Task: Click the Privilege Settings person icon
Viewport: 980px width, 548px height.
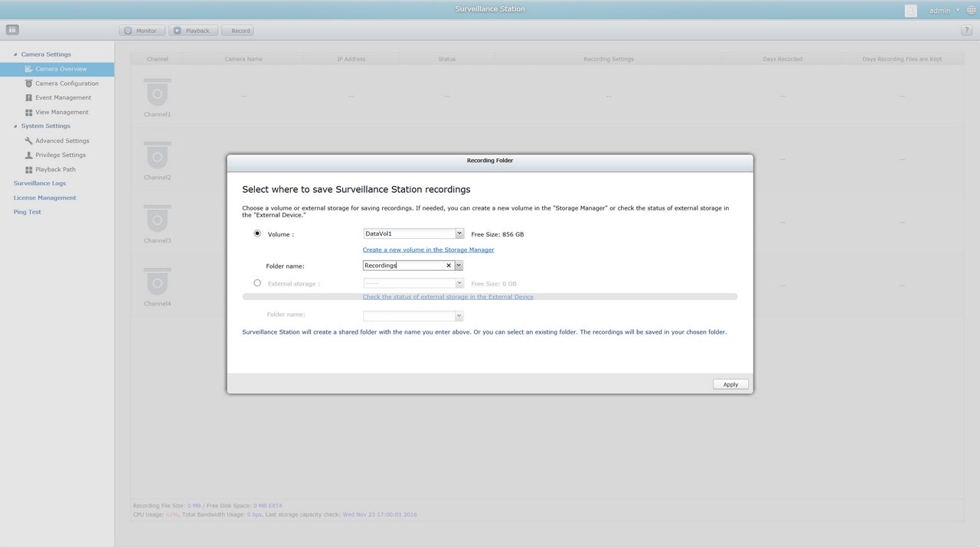Action: pos(29,155)
